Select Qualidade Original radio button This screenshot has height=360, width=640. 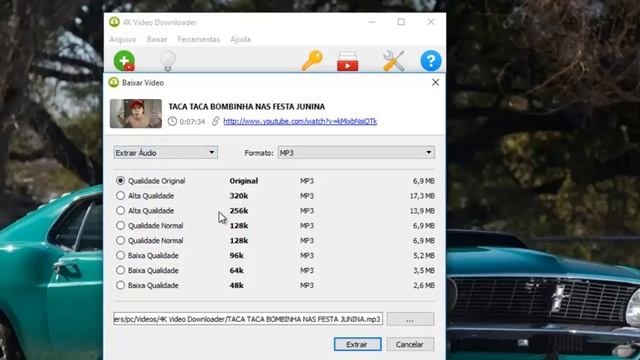click(x=120, y=180)
